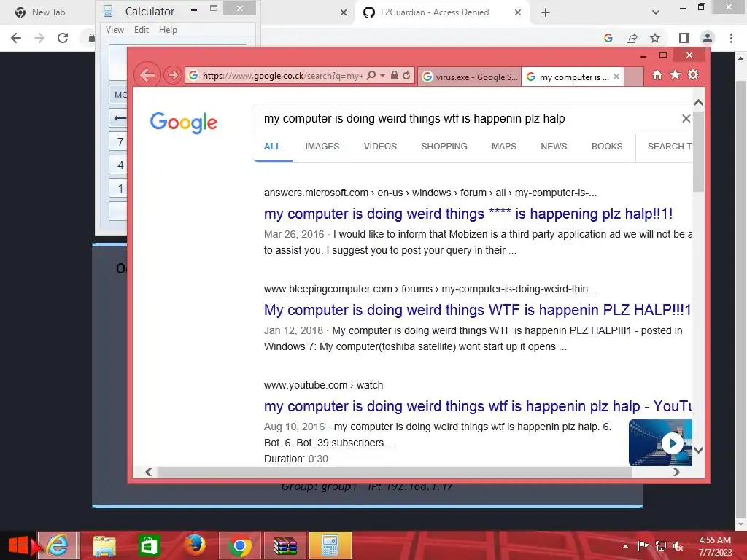Open the SEARCH TOOLS option
Screen dimensions: 747x560
[670, 147]
